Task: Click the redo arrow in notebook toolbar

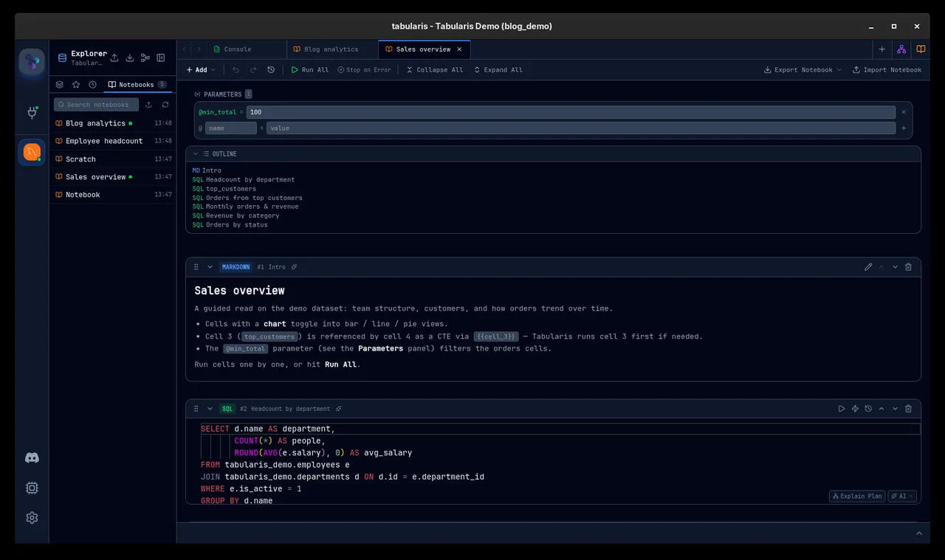Action: (x=253, y=70)
